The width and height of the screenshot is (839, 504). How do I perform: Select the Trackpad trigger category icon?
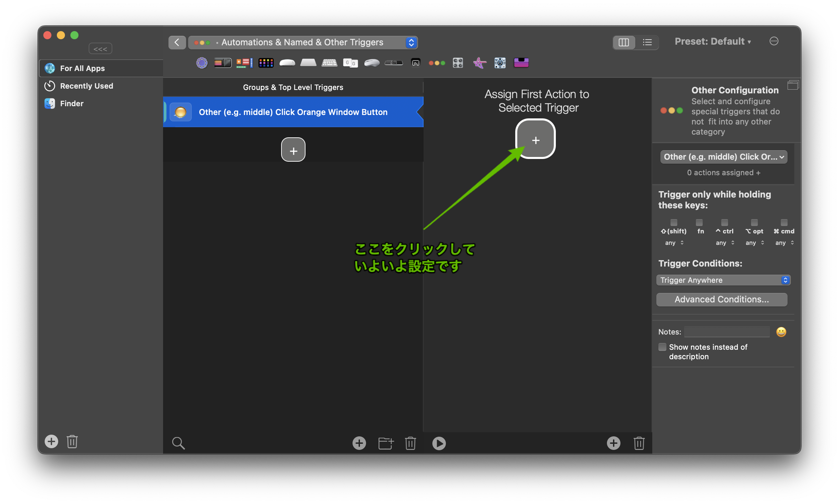coord(308,63)
